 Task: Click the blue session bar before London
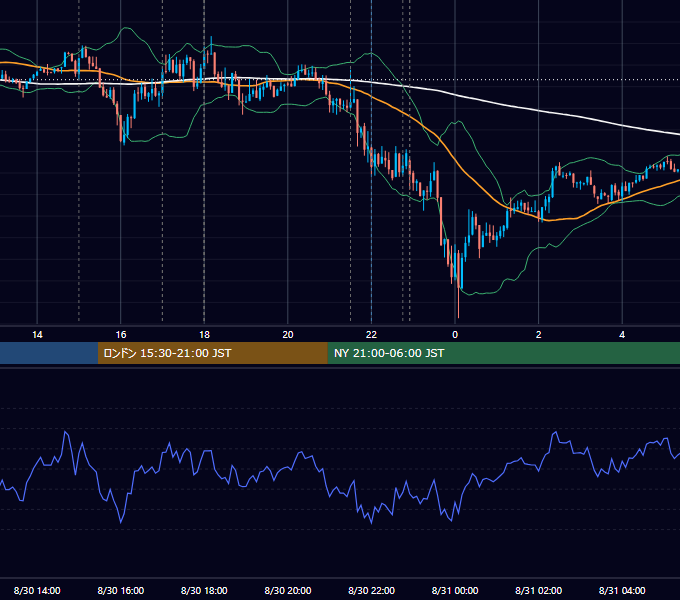pos(49,353)
